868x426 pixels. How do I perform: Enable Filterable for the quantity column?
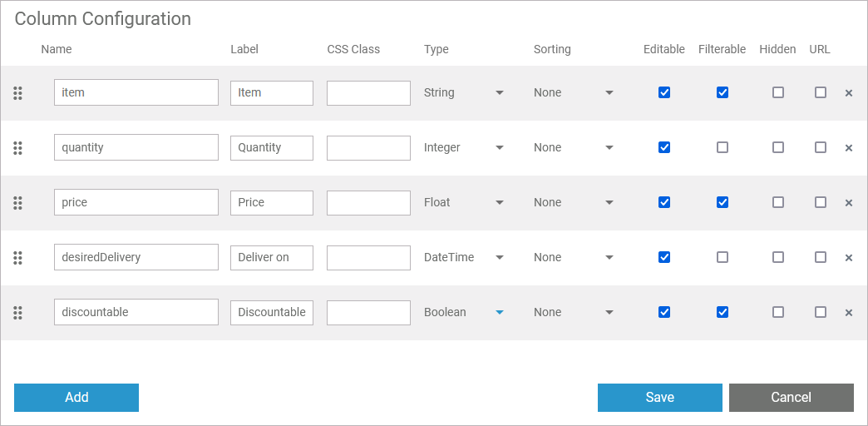click(722, 147)
